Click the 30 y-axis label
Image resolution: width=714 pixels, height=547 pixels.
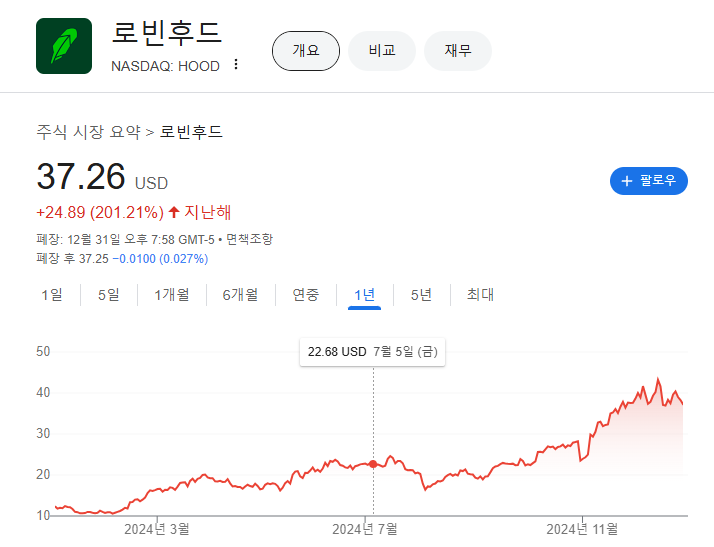tap(43, 434)
